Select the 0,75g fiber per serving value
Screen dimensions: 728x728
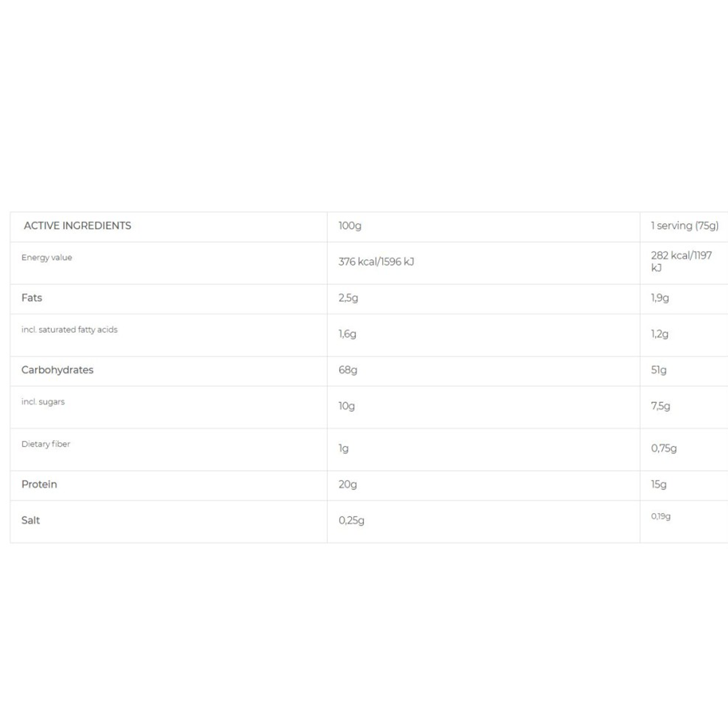tap(664, 448)
